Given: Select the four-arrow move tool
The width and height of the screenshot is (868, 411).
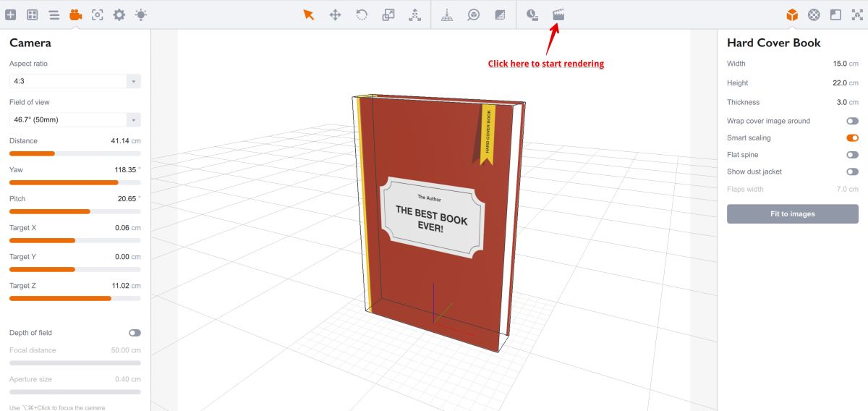Looking at the screenshot, I should pyautogui.click(x=336, y=14).
